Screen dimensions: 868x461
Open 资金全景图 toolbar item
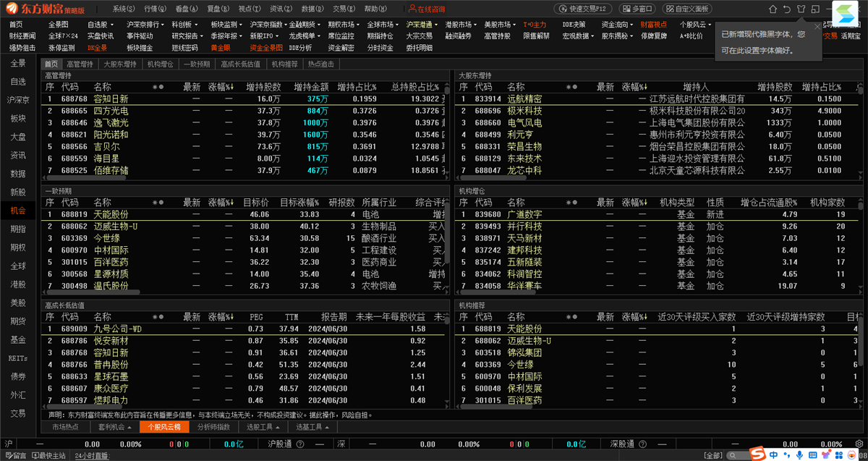pos(265,47)
